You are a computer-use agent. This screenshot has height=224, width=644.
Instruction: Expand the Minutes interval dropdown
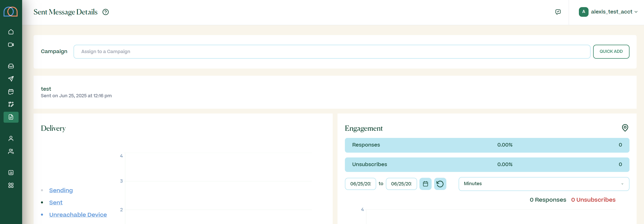point(544,184)
